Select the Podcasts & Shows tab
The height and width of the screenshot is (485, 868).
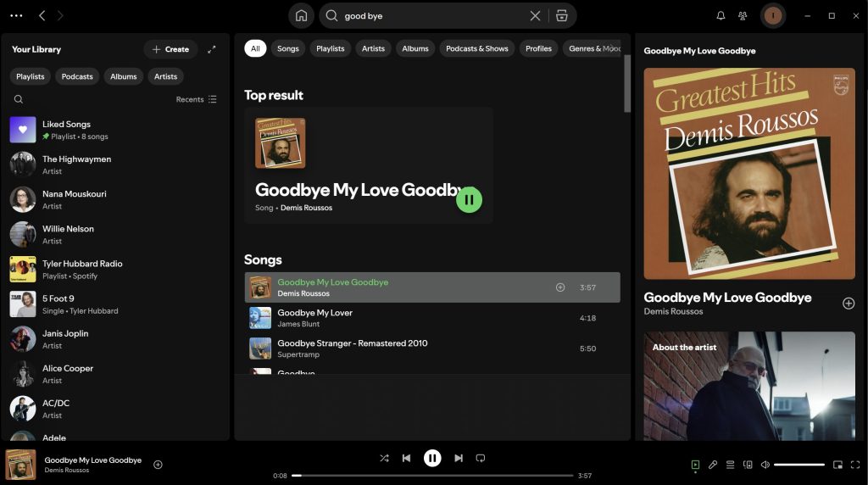point(477,48)
